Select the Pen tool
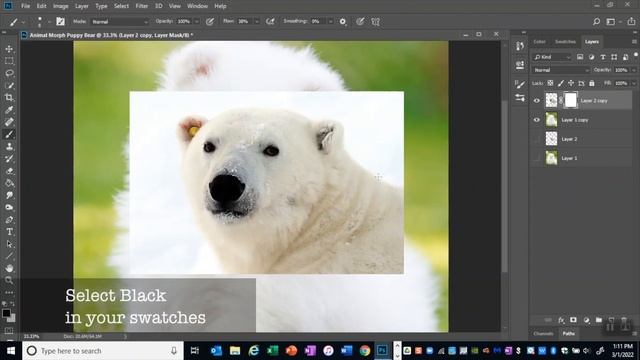Image resolution: width=640 pixels, height=360 pixels. [x=9, y=220]
